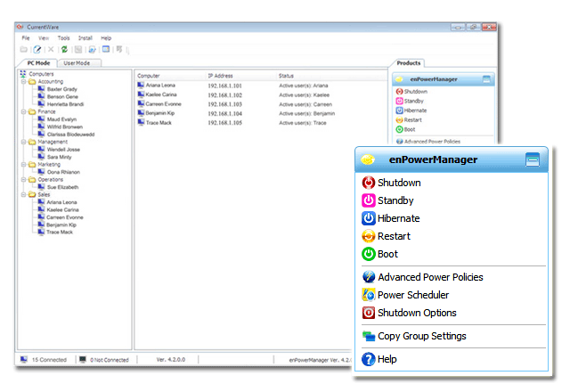The image size is (570, 392).
Task: Click the green Boot icon in the enlarged panel
Action: tap(368, 254)
